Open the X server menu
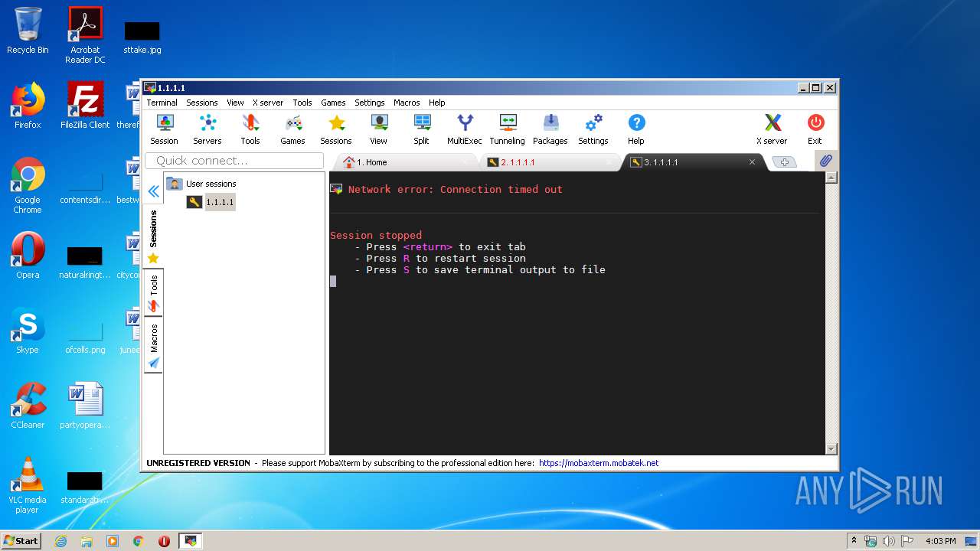 coord(268,103)
